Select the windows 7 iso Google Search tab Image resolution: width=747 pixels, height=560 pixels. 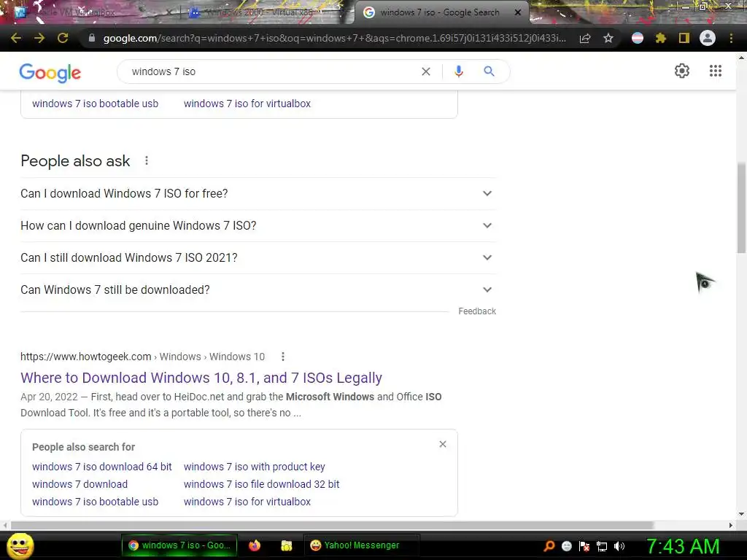click(x=439, y=12)
